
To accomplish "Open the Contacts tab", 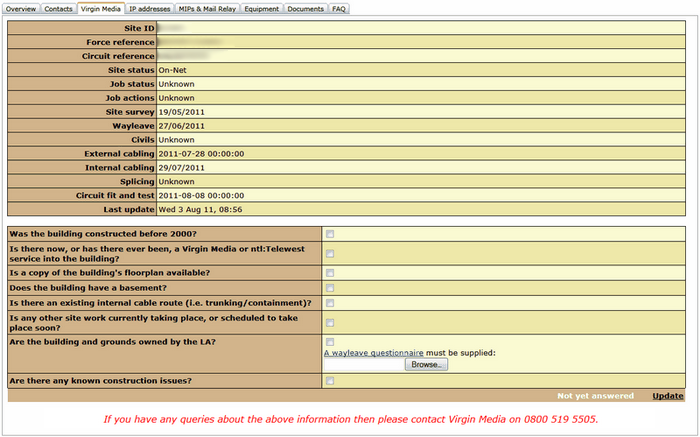I will point(58,8).
